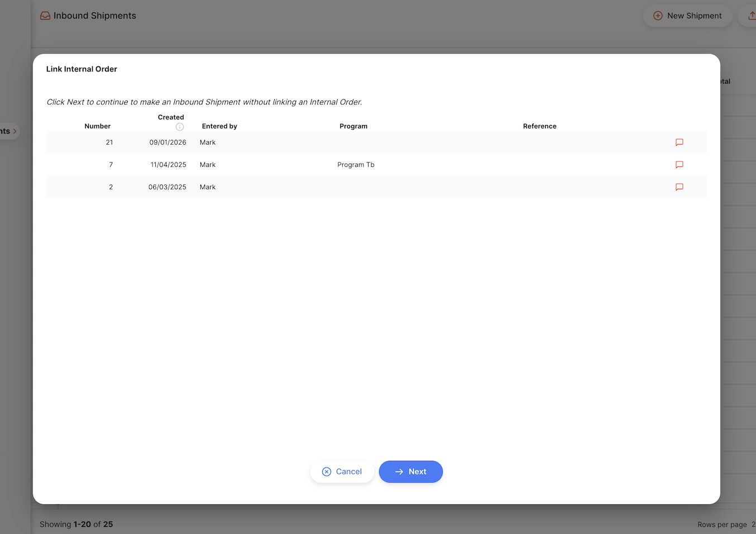This screenshot has height=534, width=756.
Task: Create a New Shipment
Action: pos(688,16)
